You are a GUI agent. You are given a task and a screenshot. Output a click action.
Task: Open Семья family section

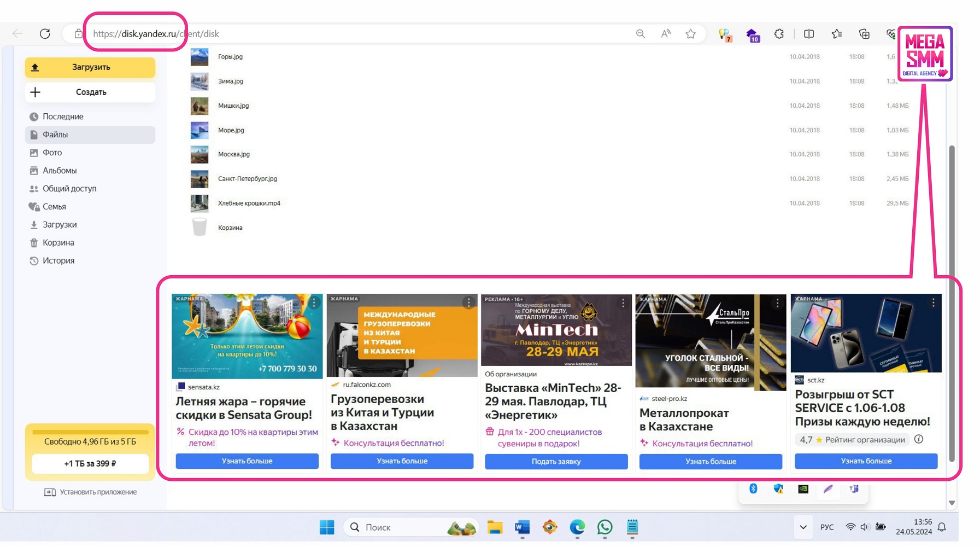point(54,207)
